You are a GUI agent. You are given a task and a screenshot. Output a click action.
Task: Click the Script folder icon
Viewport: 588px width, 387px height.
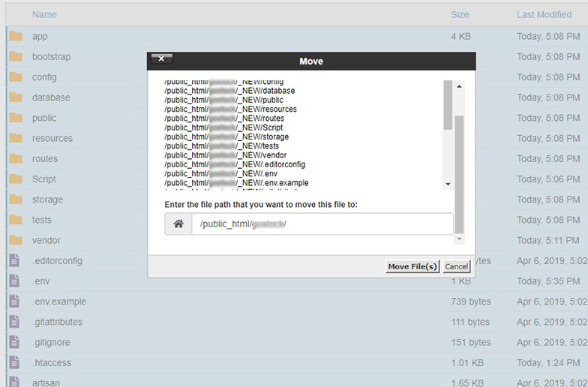(x=15, y=179)
